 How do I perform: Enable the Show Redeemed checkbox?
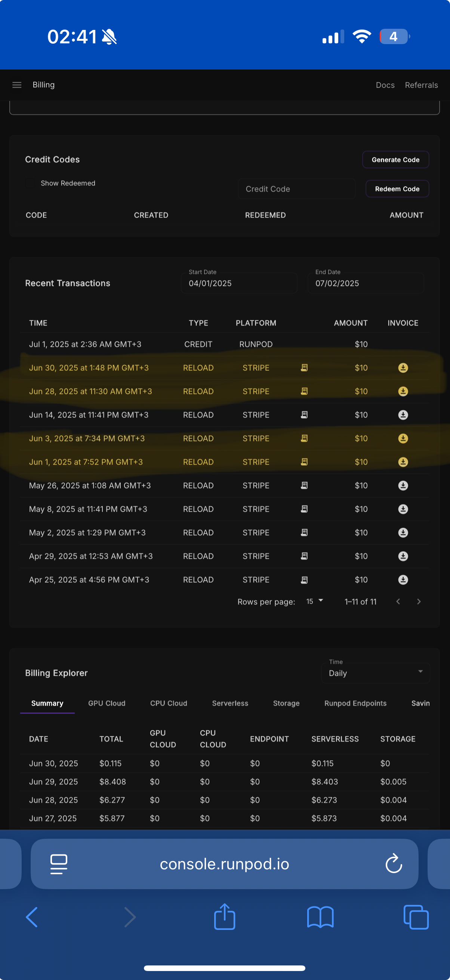point(30,184)
